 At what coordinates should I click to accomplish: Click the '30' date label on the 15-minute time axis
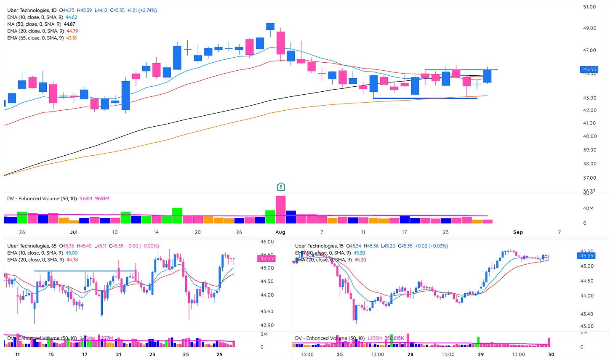point(551,354)
